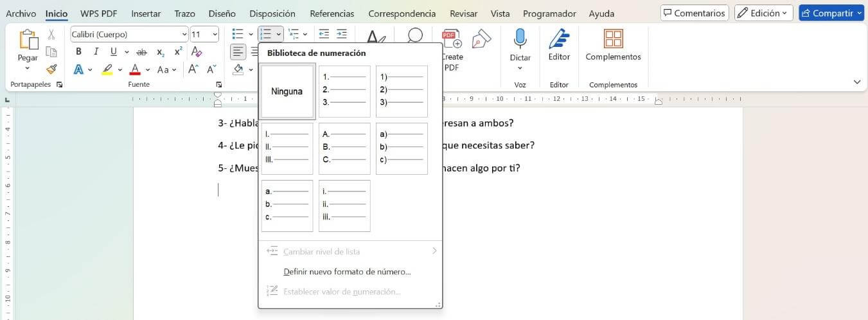Viewport: 868px width, 320px height.
Task: Select the uppercase A. B. C. numbering thumbnail
Action: click(344, 148)
